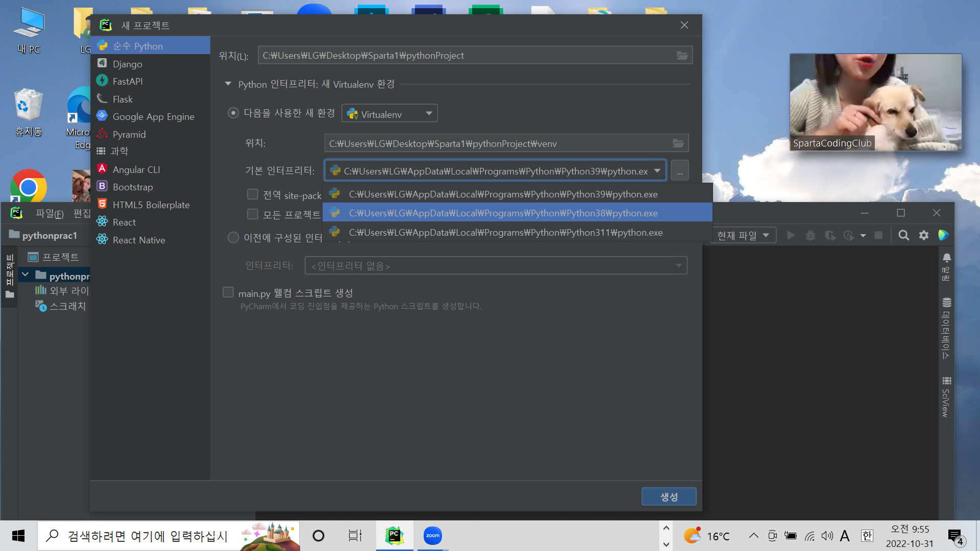Open weather widget showing 16°C
Screen dimensions: 980x551
[x=706, y=536]
